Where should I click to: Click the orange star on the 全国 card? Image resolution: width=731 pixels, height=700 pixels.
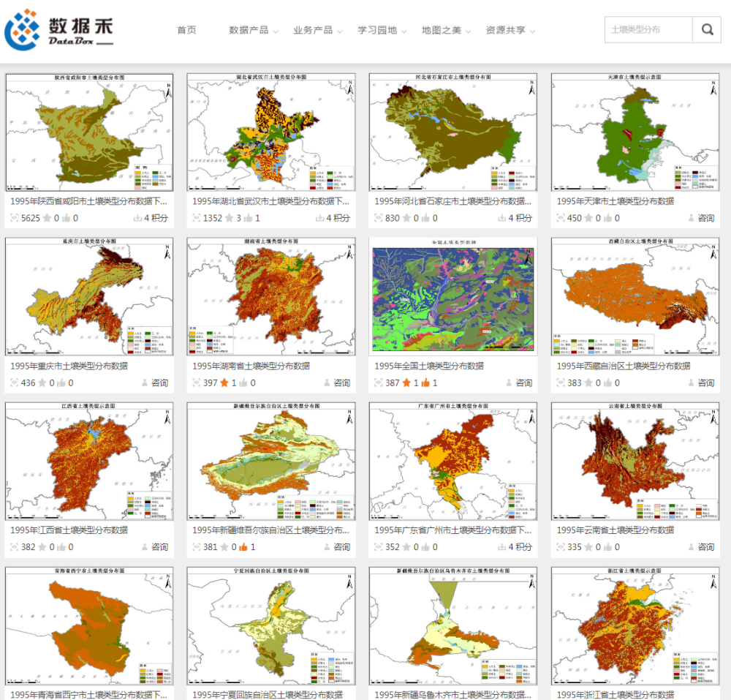[x=406, y=383]
